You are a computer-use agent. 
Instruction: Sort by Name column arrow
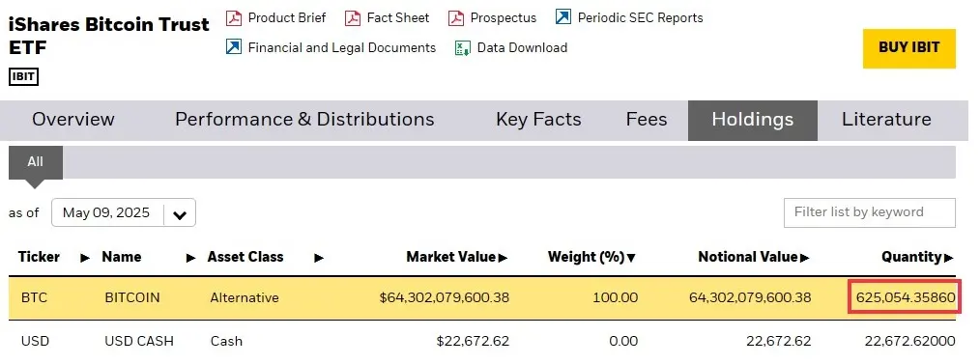(190, 257)
